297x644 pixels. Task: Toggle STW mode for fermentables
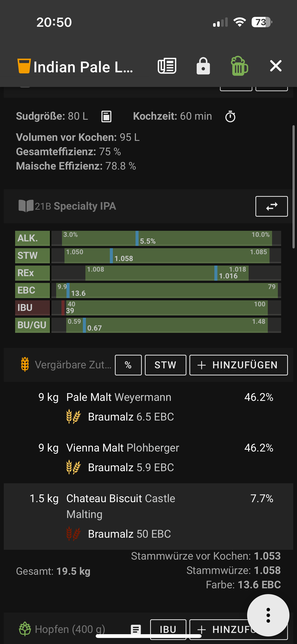[x=166, y=365]
